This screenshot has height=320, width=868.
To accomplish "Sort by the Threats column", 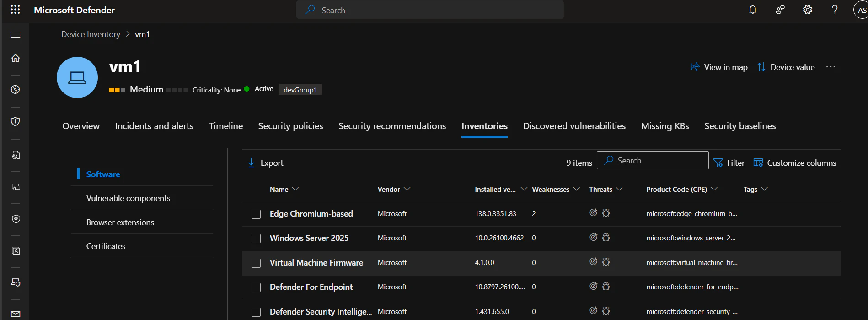I will [x=605, y=189].
